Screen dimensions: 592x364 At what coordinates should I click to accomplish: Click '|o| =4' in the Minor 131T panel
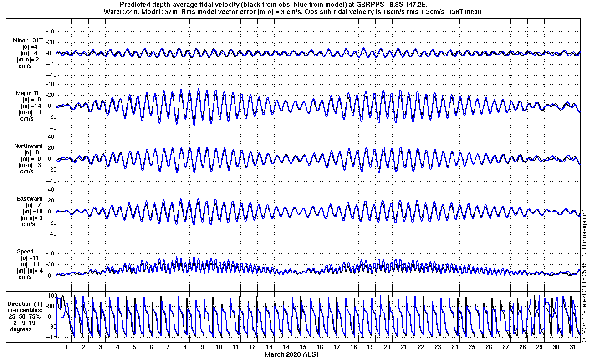(31, 47)
